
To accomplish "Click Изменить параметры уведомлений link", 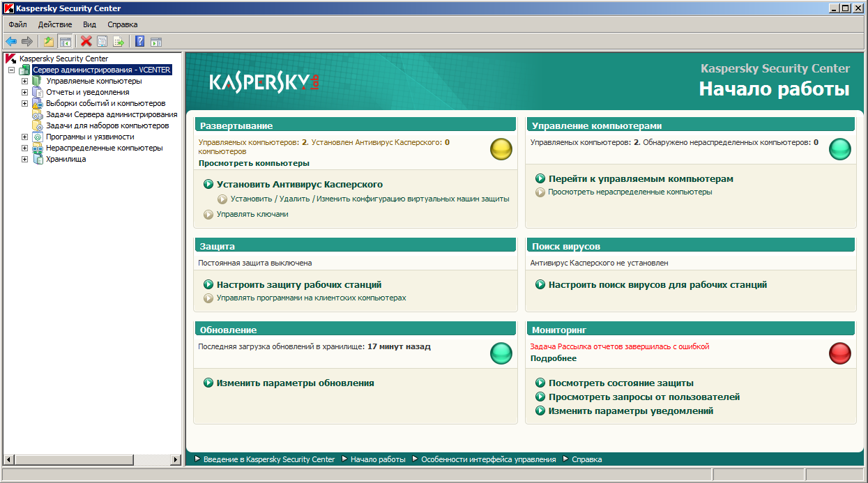I will click(631, 411).
